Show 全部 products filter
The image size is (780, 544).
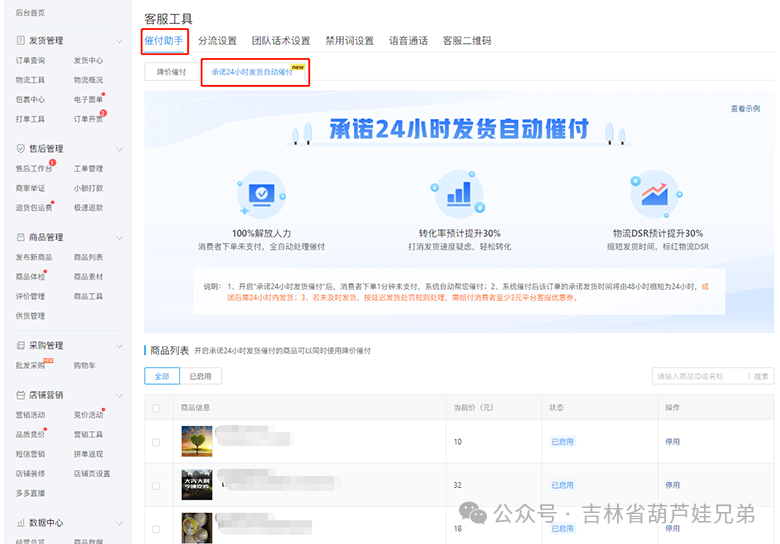pyautogui.click(x=162, y=376)
